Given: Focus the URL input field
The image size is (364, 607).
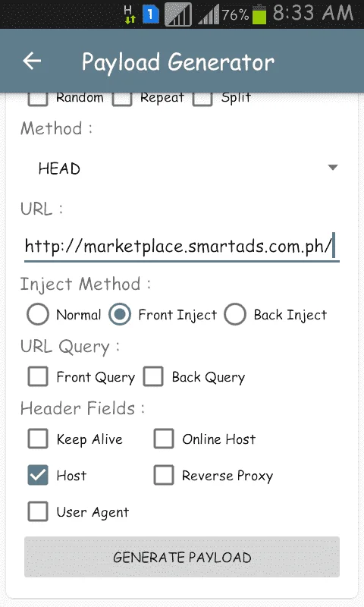Looking at the screenshot, I should click(182, 246).
